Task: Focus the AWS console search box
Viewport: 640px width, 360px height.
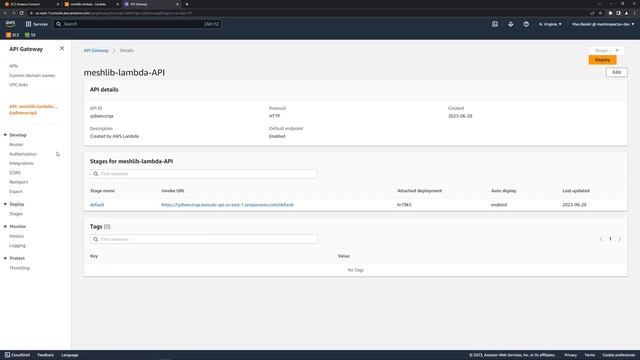Action: pos(137,24)
